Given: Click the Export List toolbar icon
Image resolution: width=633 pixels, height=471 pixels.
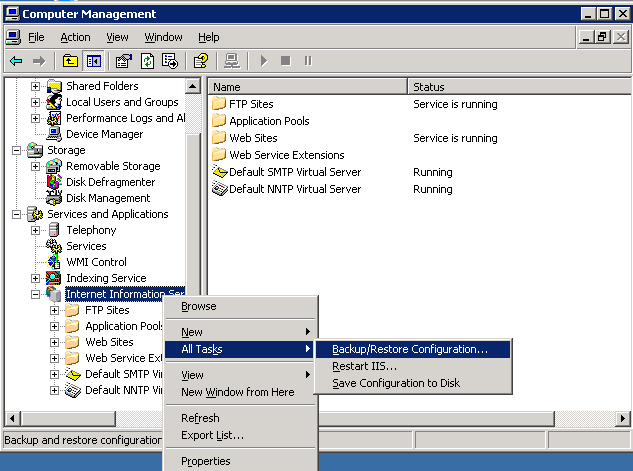Looking at the screenshot, I should coord(171,61).
